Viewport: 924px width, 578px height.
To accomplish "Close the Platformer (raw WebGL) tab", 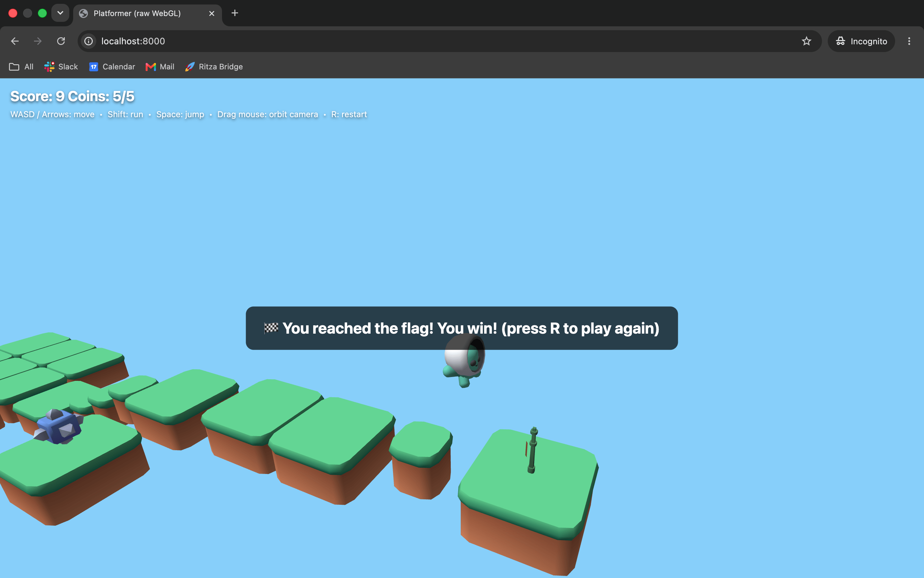I will [212, 13].
